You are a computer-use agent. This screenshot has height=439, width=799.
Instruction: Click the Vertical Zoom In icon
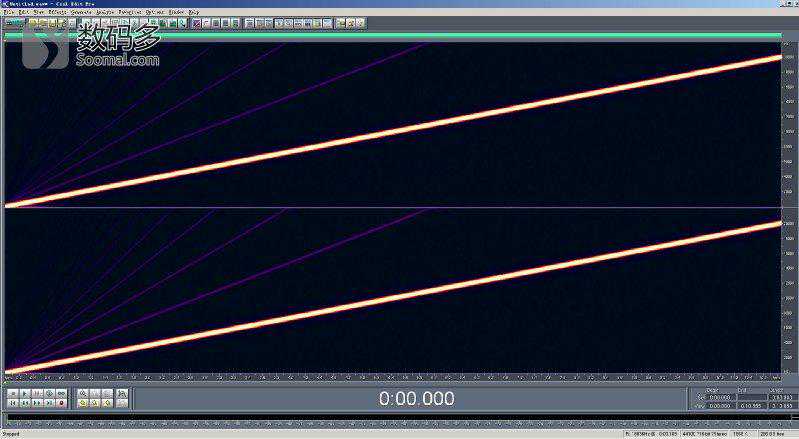[x=121, y=393]
